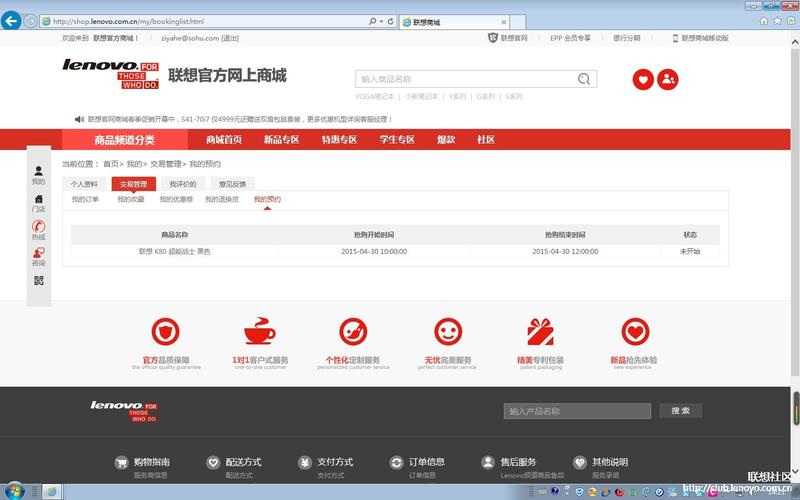Viewport: 800px width, 500px height.
Task: Click the gift box icon for 精美专利包装
Action: 540,332
